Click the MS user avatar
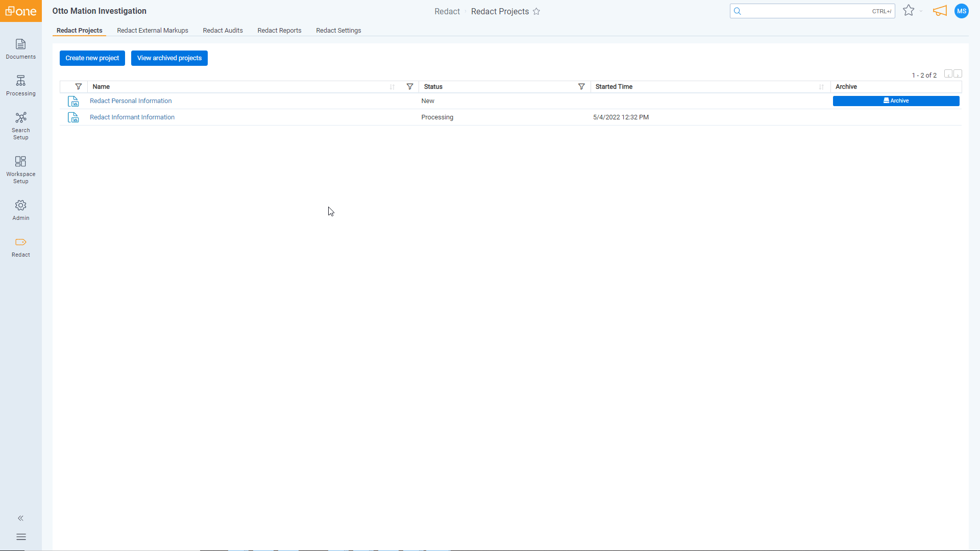 pyautogui.click(x=962, y=11)
